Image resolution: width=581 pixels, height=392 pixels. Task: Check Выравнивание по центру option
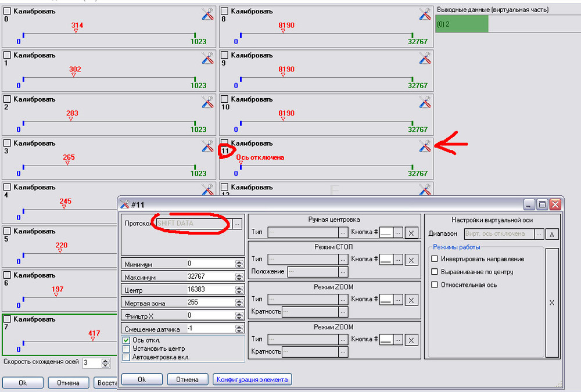[x=435, y=272]
